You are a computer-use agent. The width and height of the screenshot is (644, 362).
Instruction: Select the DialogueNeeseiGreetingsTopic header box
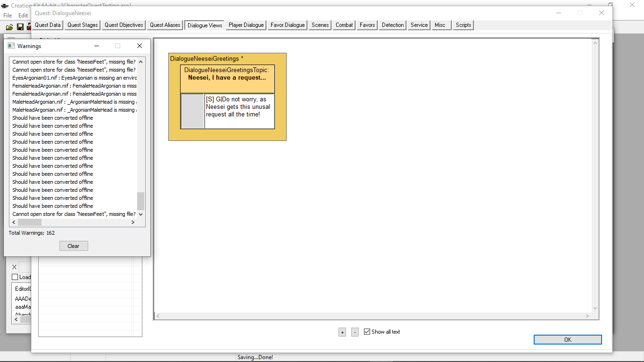pyautogui.click(x=227, y=78)
